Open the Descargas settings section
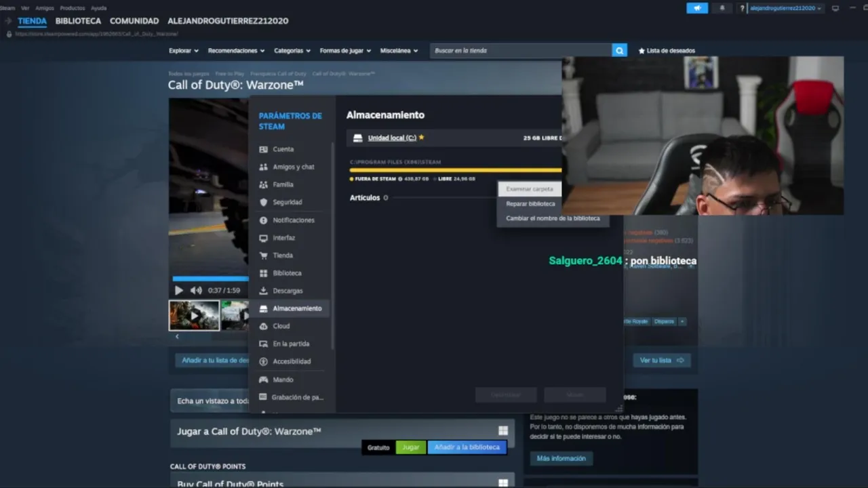This screenshot has height=488, width=868. [290, 291]
